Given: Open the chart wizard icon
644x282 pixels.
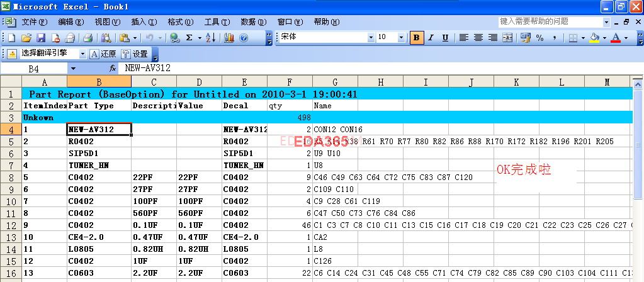Looking at the screenshot, I should (x=229, y=38).
